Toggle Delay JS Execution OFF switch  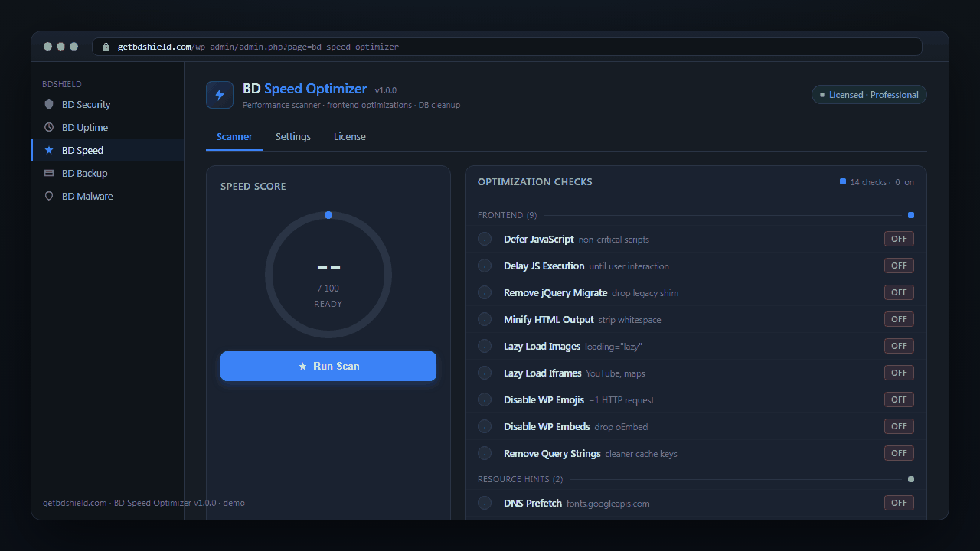[x=899, y=266]
